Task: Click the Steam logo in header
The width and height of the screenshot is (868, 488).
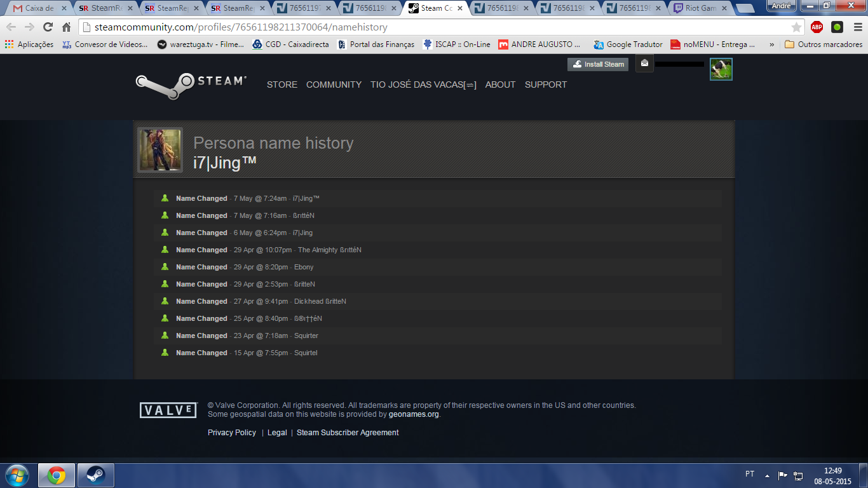Action: [191, 85]
